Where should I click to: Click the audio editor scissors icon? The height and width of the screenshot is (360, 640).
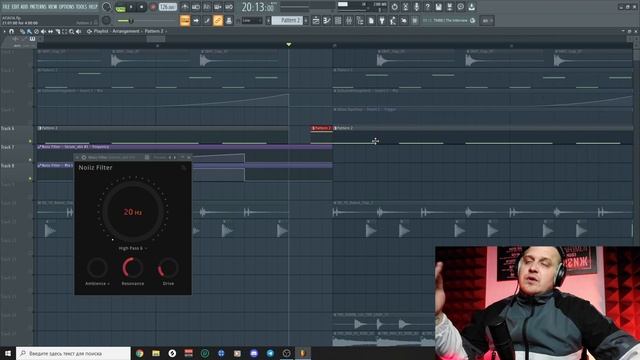pyautogui.click(x=405, y=7)
